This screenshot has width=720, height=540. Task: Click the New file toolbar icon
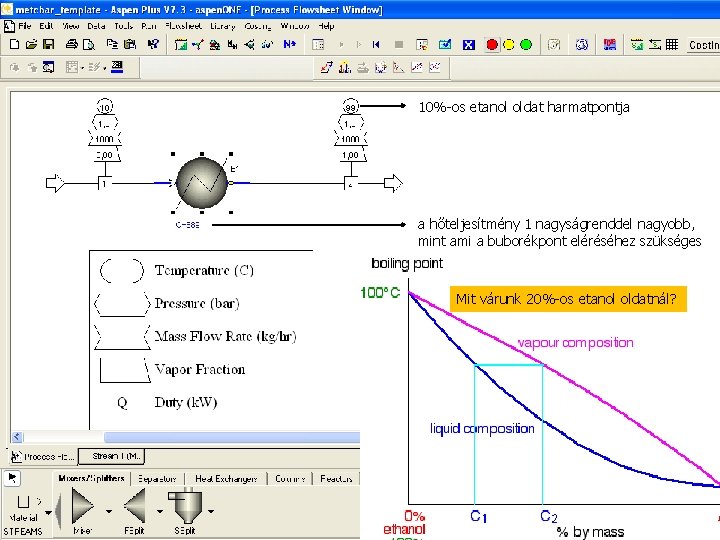tap(14, 45)
